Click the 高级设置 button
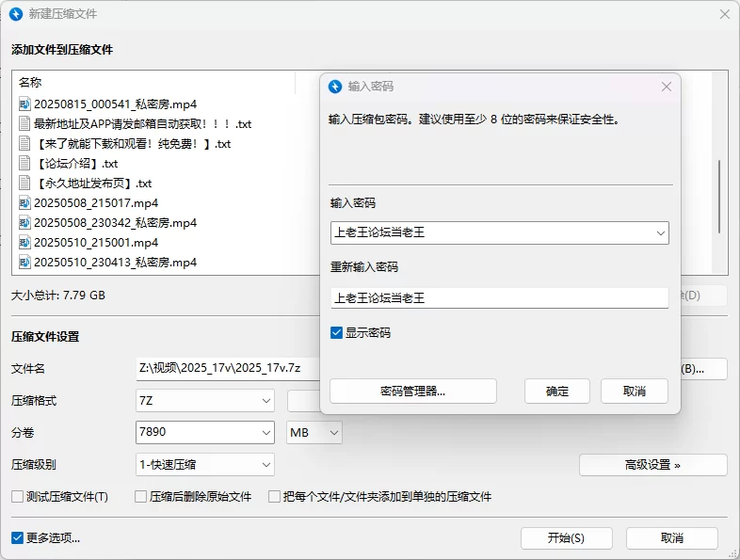Image resolution: width=740 pixels, height=560 pixels. pyautogui.click(x=652, y=465)
